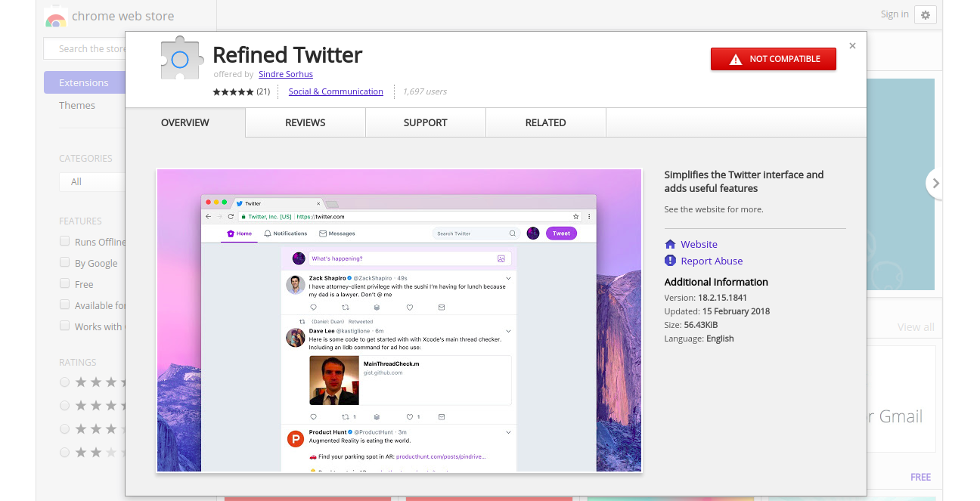The width and height of the screenshot is (980, 501).
Task: Check the By Google filter
Action: [65, 263]
